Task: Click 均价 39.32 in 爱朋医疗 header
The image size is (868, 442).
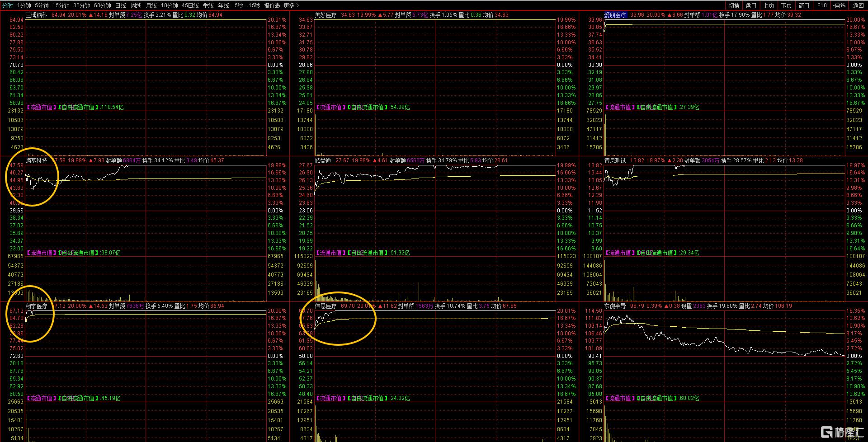Action: click(788, 15)
